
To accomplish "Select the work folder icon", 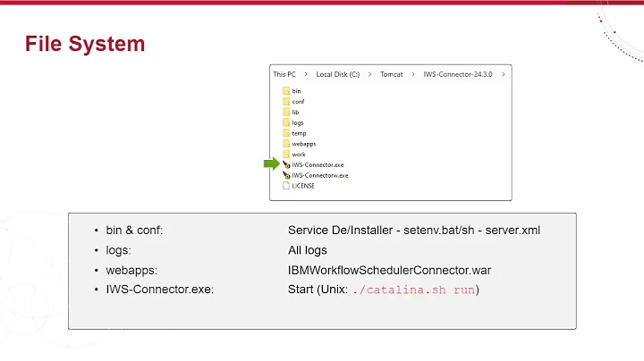I will pyautogui.click(x=286, y=155).
